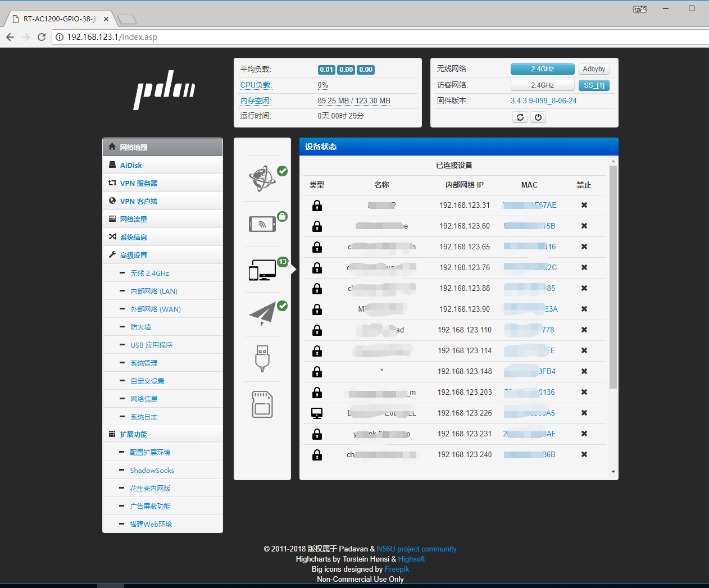Open 系统信息 in the sidebar
Image resolution: width=709 pixels, height=588 pixels.
(163, 237)
